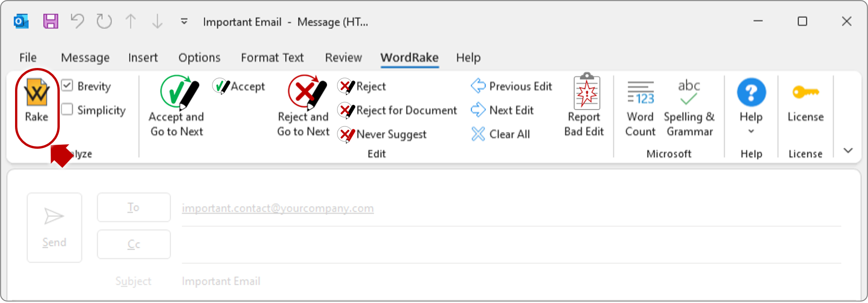Click Accept and Go to Next
Screen dimensions: 868x303
177,107
